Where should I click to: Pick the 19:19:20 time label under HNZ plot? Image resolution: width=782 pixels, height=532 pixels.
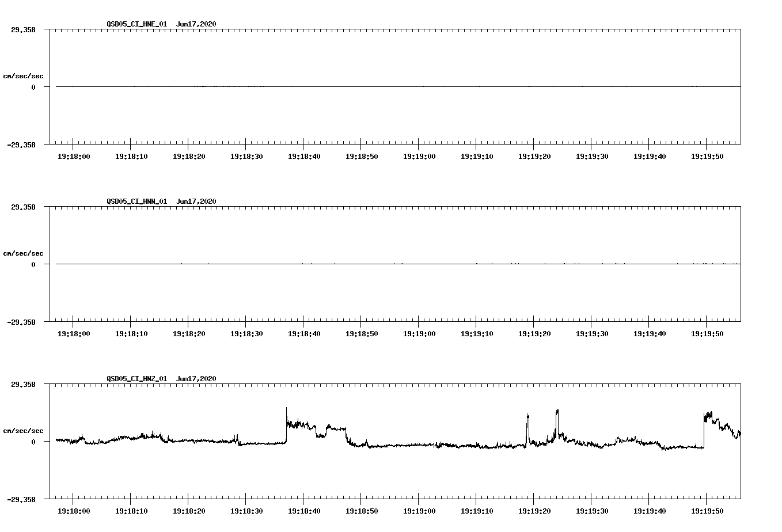(534, 511)
